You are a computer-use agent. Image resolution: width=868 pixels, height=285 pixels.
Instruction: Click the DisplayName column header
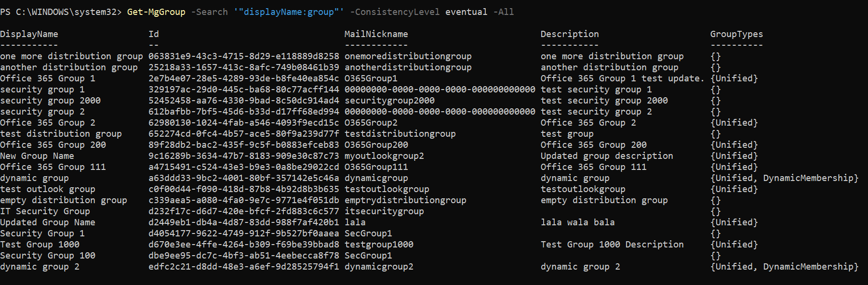pyautogui.click(x=29, y=34)
